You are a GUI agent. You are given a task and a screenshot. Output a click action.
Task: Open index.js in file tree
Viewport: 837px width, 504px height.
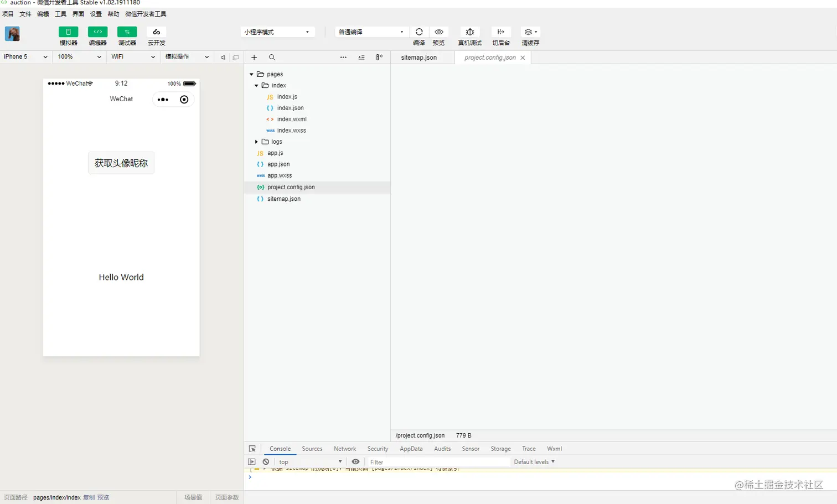coord(287,97)
